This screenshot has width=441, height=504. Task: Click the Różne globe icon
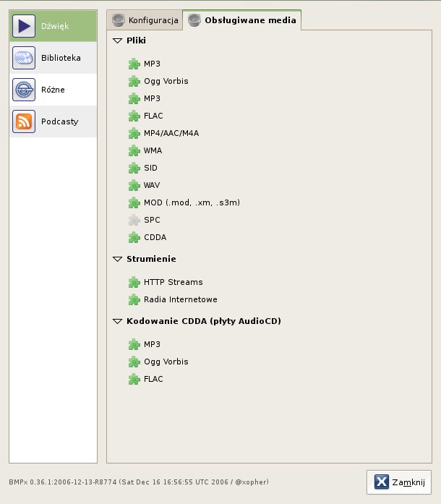point(24,90)
